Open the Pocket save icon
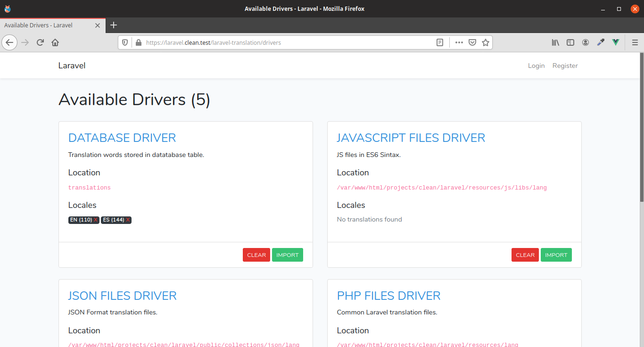The width and height of the screenshot is (644, 347). (472, 42)
